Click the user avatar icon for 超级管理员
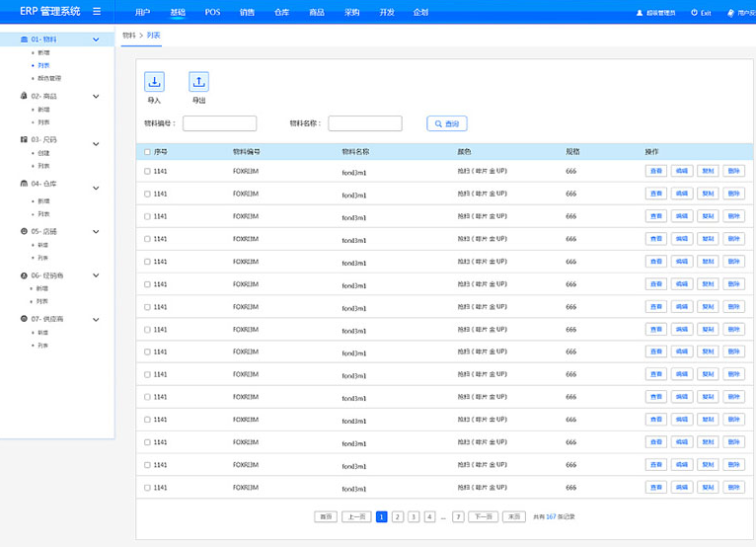 (x=640, y=13)
